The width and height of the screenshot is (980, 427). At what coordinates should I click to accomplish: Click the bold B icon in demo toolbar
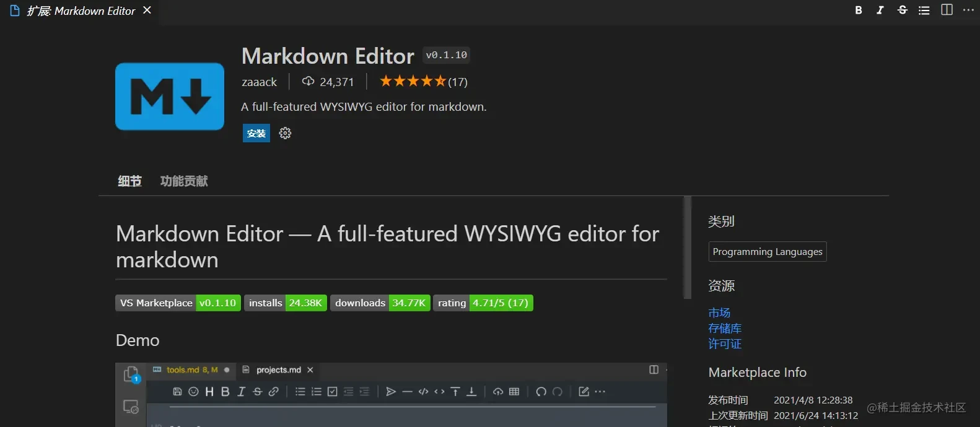click(x=225, y=392)
